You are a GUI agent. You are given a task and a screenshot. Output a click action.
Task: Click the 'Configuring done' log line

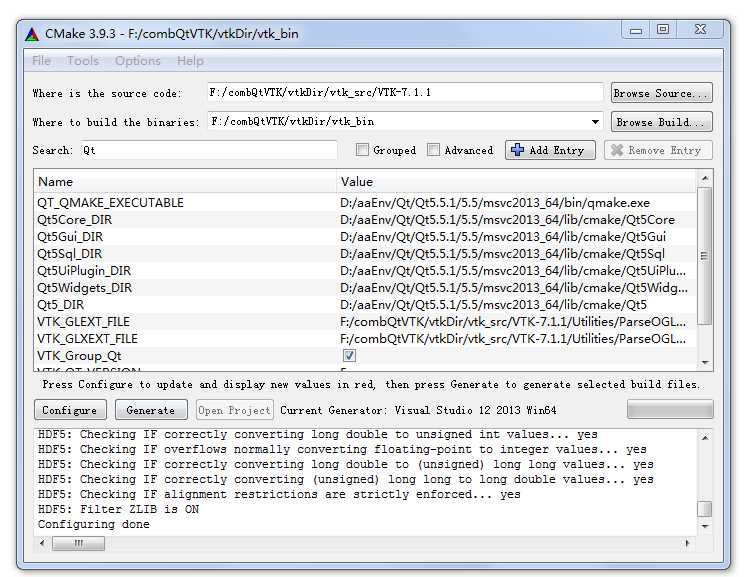pyautogui.click(x=94, y=524)
